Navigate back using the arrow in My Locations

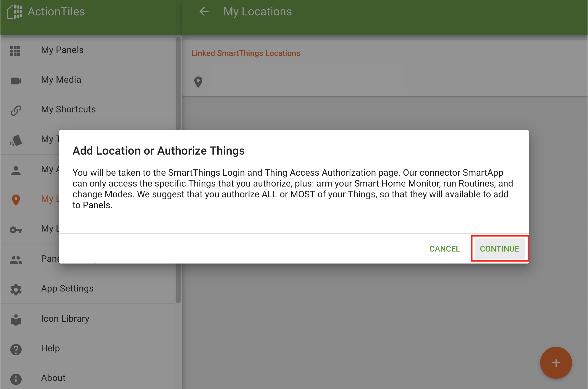pos(203,12)
